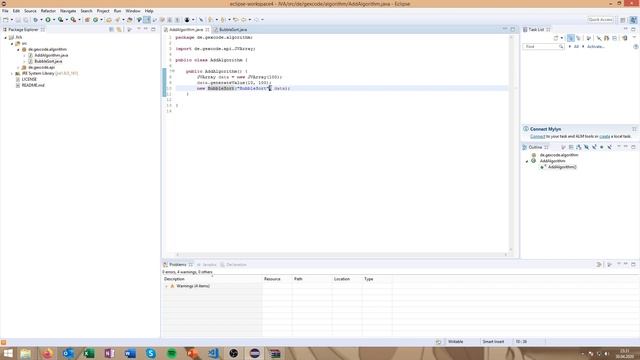640x360 pixels.
Task: Click the Description column header
Action: tap(174, 279)
